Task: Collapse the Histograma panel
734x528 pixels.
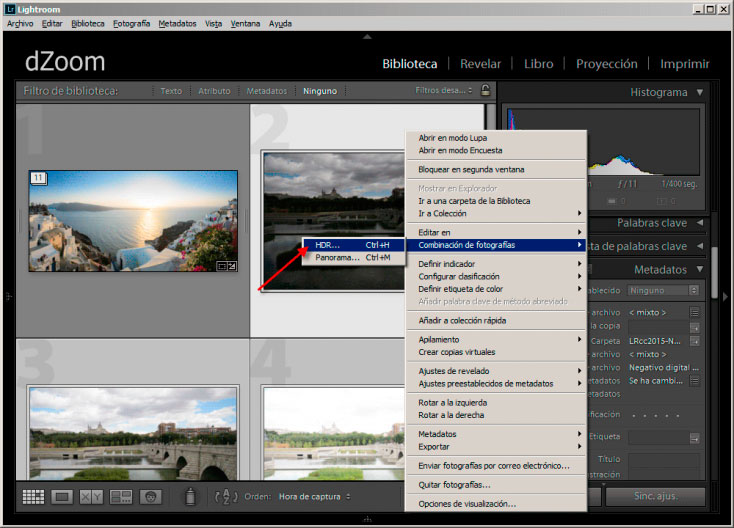Action: coord(700,92)
